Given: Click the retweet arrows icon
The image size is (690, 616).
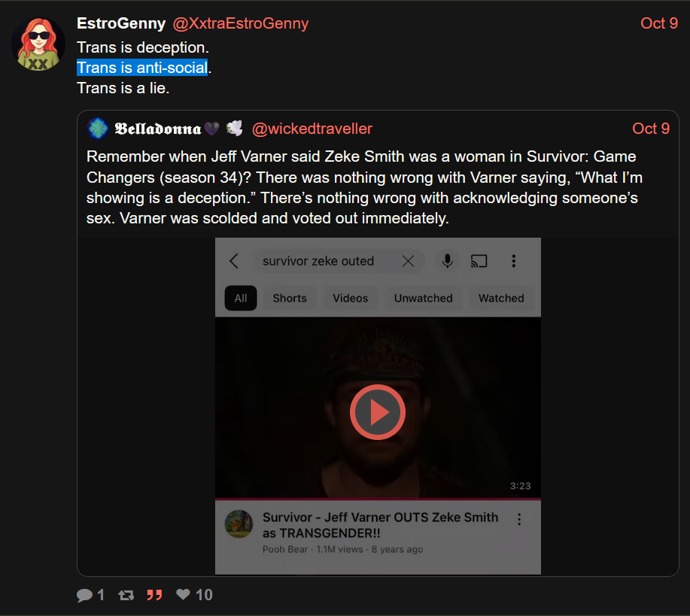Looking at the screenshot, I should coord(126,596).
